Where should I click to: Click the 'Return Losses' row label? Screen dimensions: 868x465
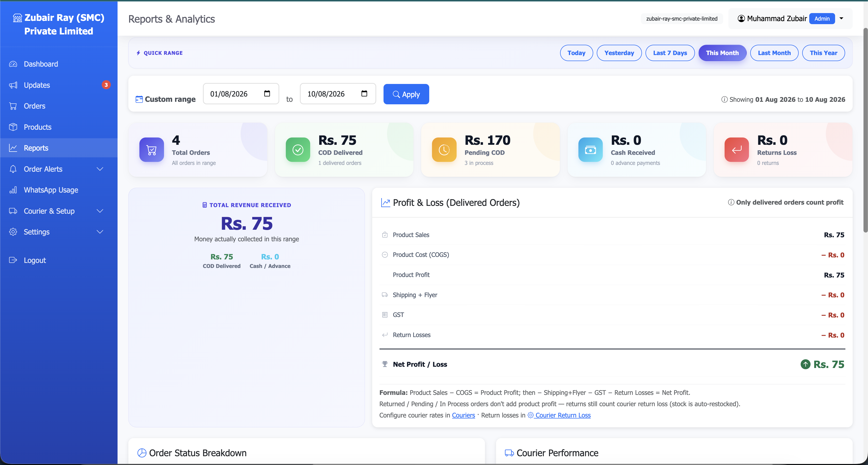point(411,335)
